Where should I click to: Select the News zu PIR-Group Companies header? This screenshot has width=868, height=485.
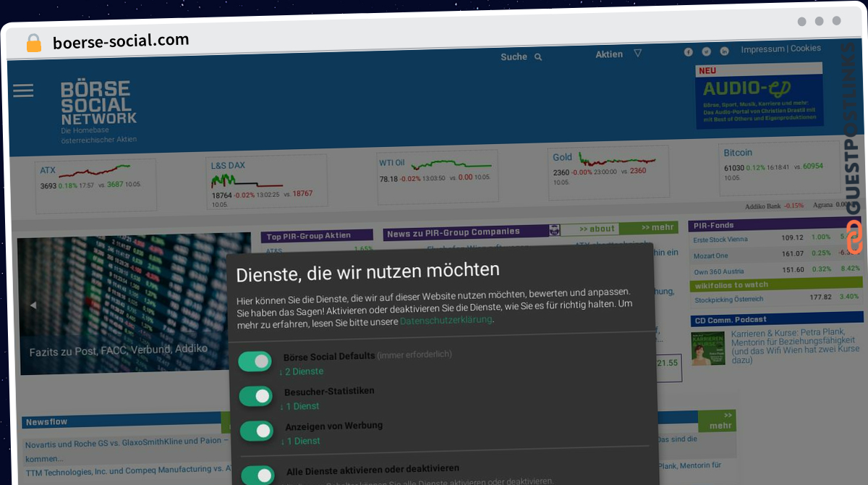(467, 232)
